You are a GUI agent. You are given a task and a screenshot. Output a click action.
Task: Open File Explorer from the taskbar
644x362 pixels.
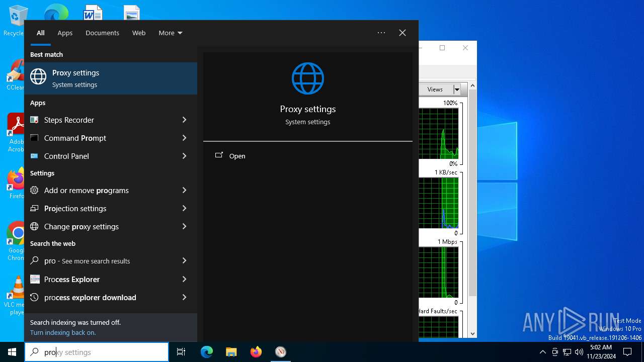point(231,352)
